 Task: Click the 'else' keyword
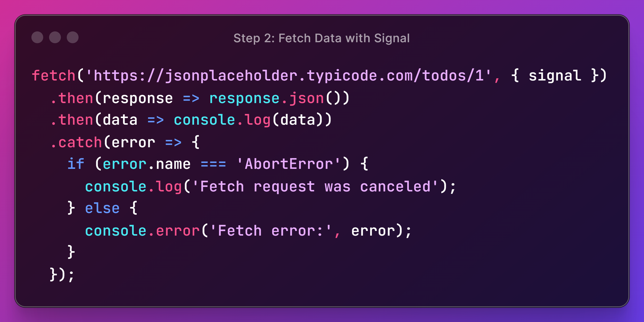102,208
